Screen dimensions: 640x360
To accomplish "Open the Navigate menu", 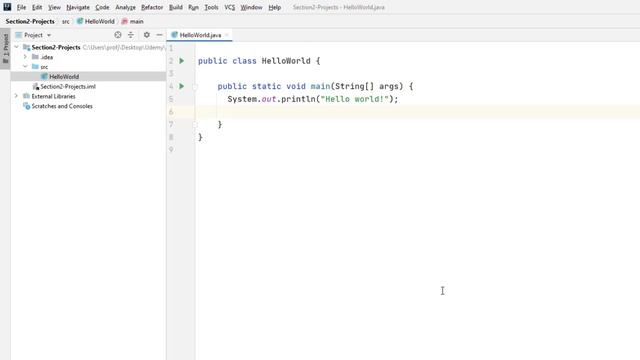I will click(78, 7).
